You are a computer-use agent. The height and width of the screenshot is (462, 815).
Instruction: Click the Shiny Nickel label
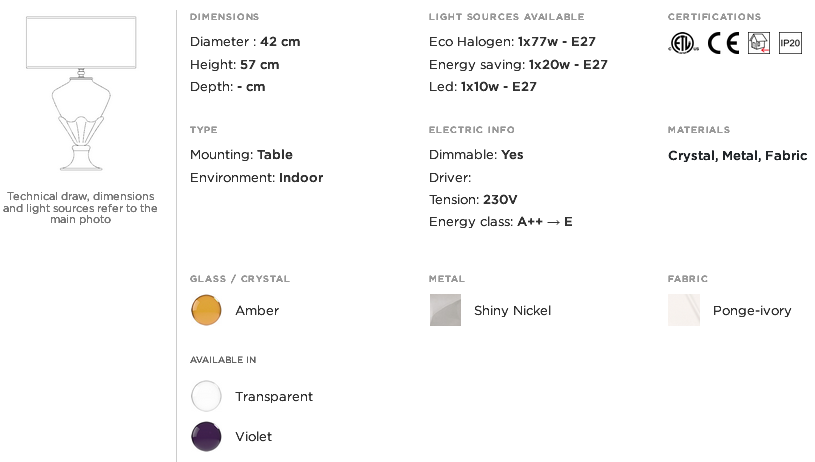512,311
